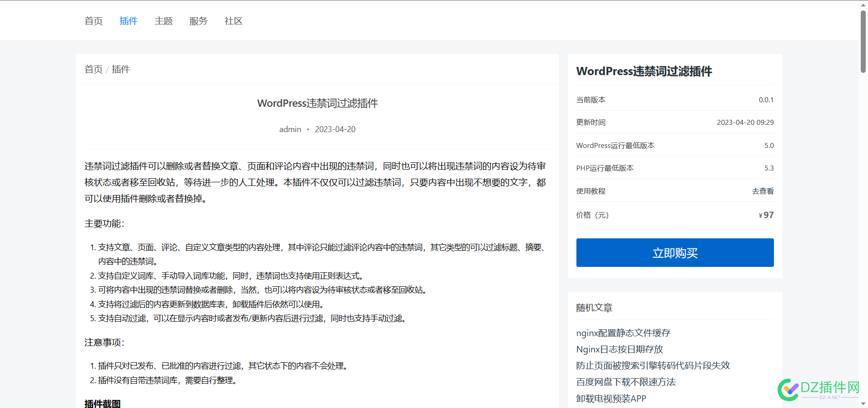
Task: Open the 去查看 tutorial link
Action: tap(763, 191)
